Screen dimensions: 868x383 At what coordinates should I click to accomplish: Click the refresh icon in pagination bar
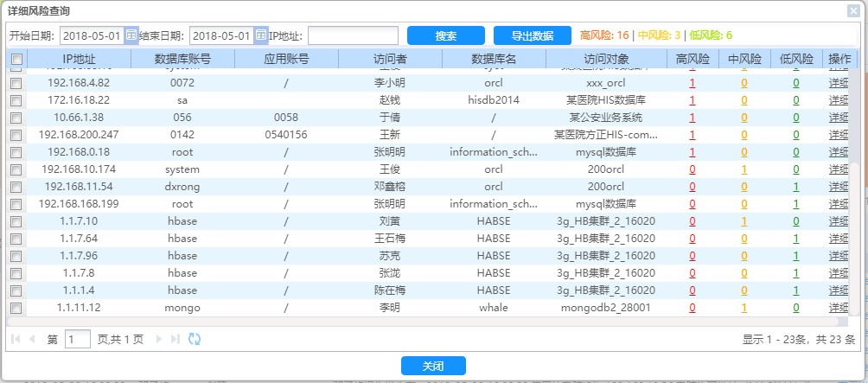click(195, 340)
